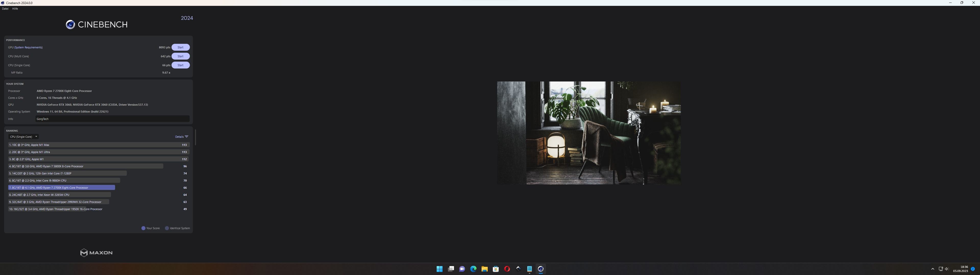Open File Explorer from the taskbar

(x=484, y=269)
